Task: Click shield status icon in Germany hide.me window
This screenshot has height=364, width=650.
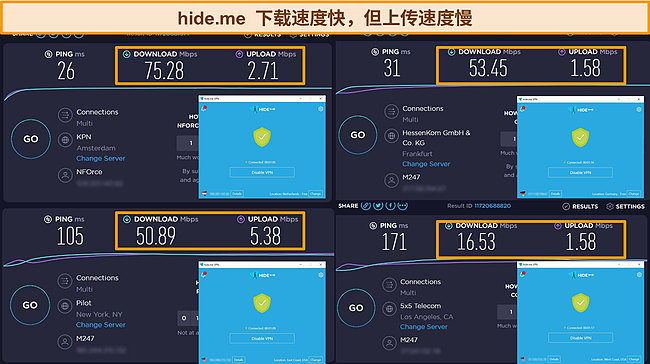Action: tap(580, 138)
